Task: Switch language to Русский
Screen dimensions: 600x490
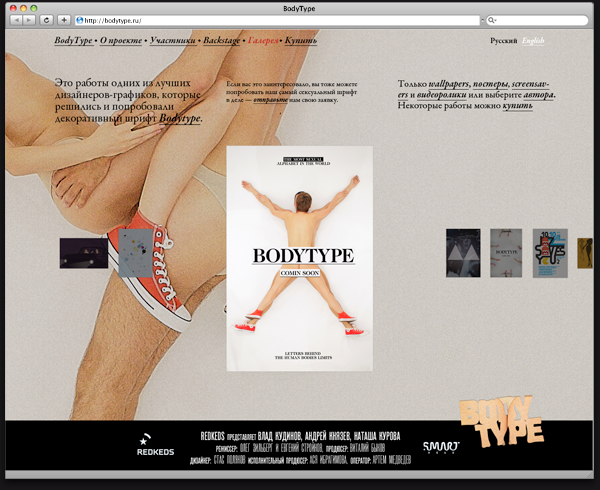Action: (x=504, y=41)
